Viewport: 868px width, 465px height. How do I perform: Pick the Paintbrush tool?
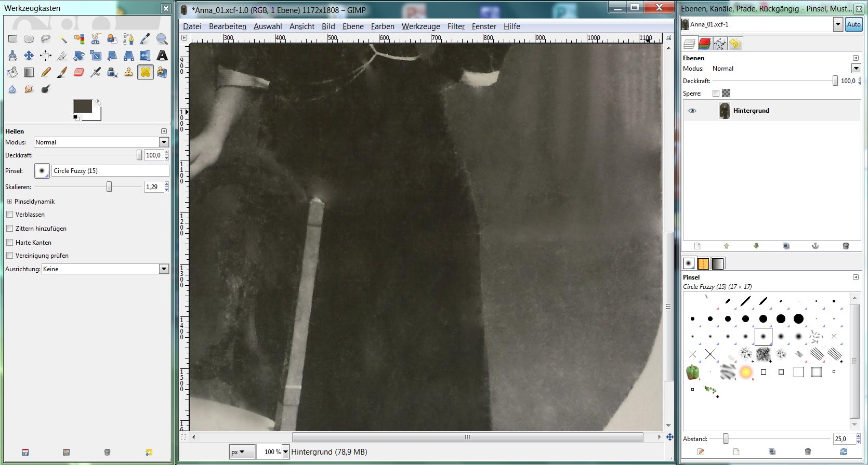coord(62,72)
